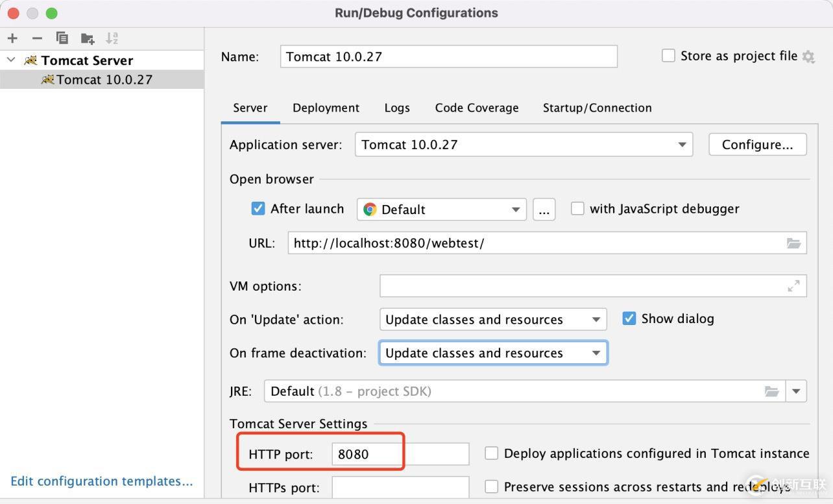This screenshot has width=833, height=504.
Task: Close the Run/Debug Configurations window
Action: click(13, 13)
